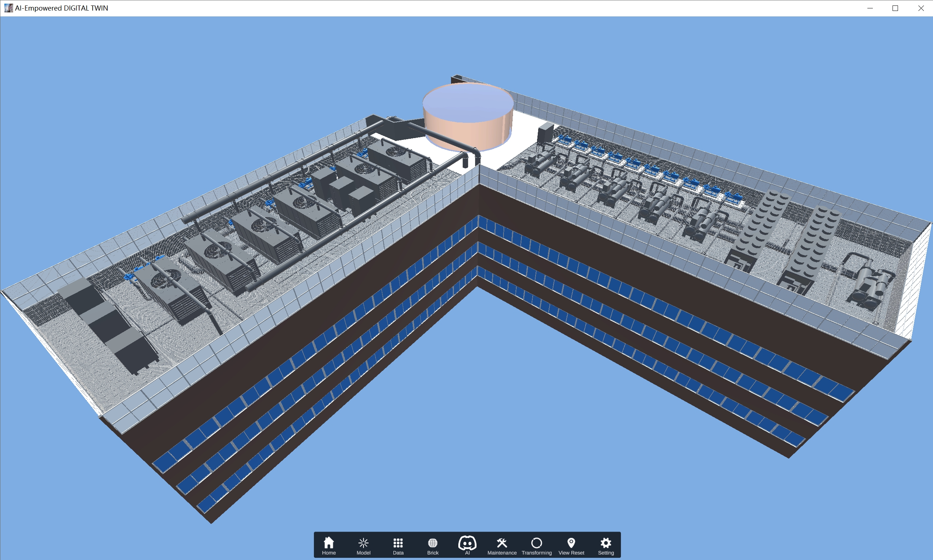Minimize the Digital Twin window
The height and width of the screenshot is (560, 933).
coord(870,8)
